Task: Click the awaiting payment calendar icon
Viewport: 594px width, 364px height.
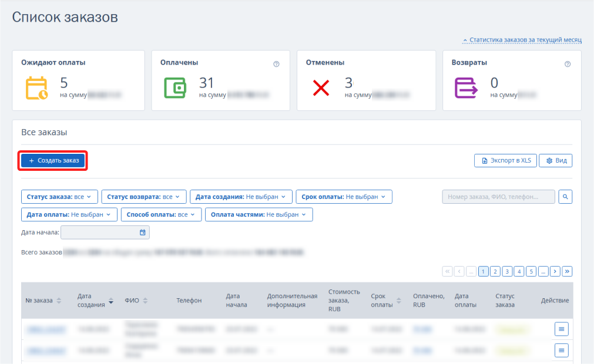Action: pyautogui.click(x=36, y=88)
